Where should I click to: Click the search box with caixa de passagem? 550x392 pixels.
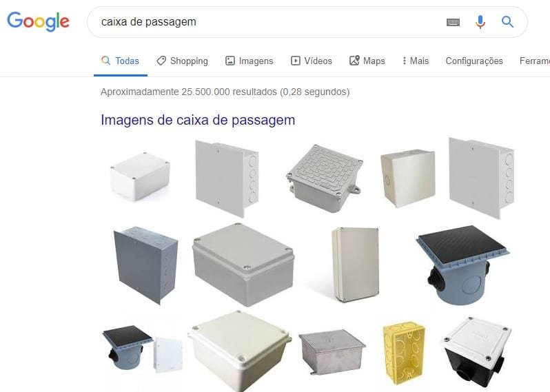pyautogui.click(x=267, y=22)
